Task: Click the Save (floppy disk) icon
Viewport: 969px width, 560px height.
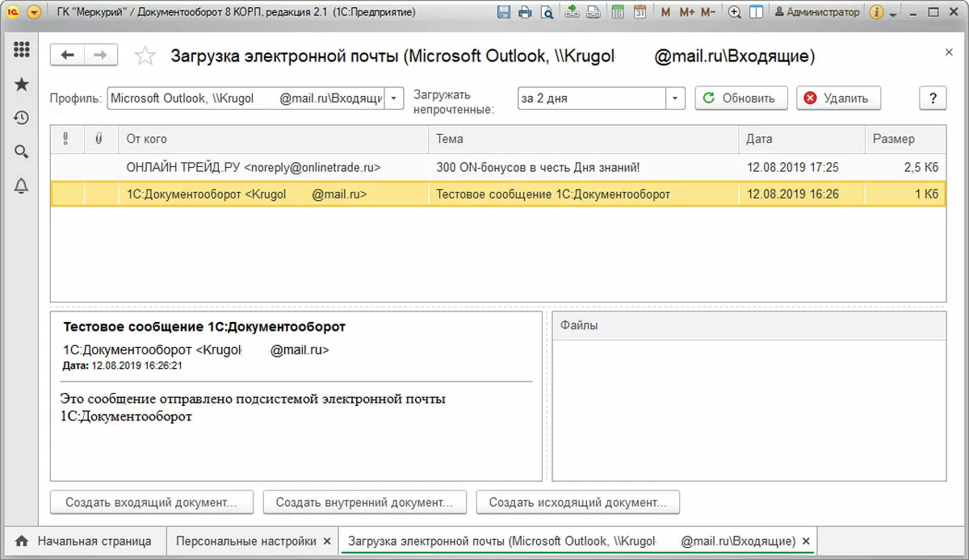Action: coord(504,12)
